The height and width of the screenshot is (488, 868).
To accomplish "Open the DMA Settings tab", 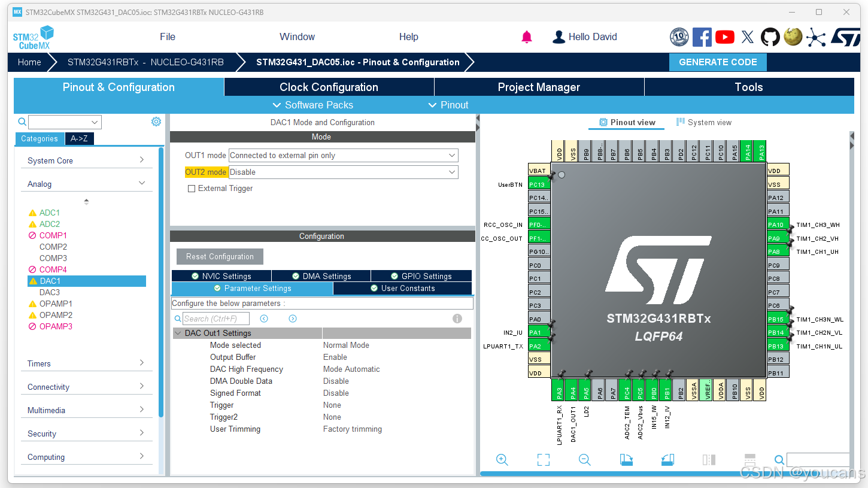I will pos(321,276).
